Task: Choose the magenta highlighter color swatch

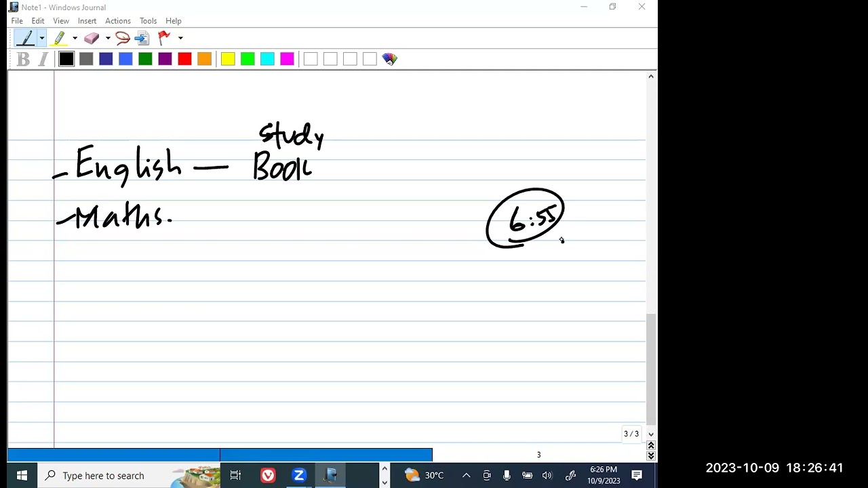Action: (287, 60)
